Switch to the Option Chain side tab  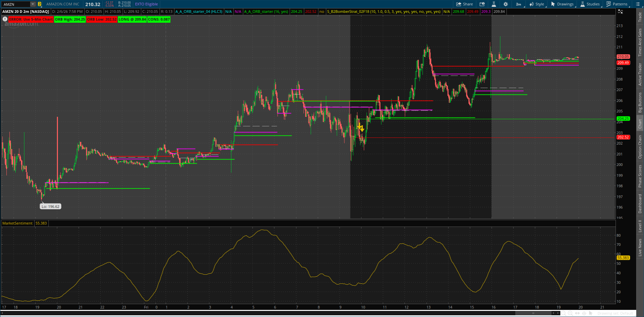(640, 147)
